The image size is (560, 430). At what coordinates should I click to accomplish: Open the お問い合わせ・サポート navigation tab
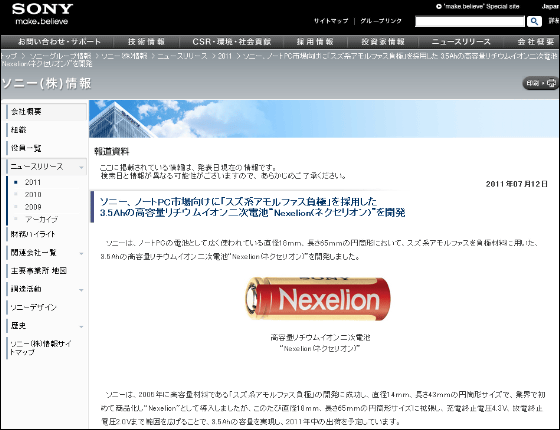pyautogui.click(x=59, y=42)
